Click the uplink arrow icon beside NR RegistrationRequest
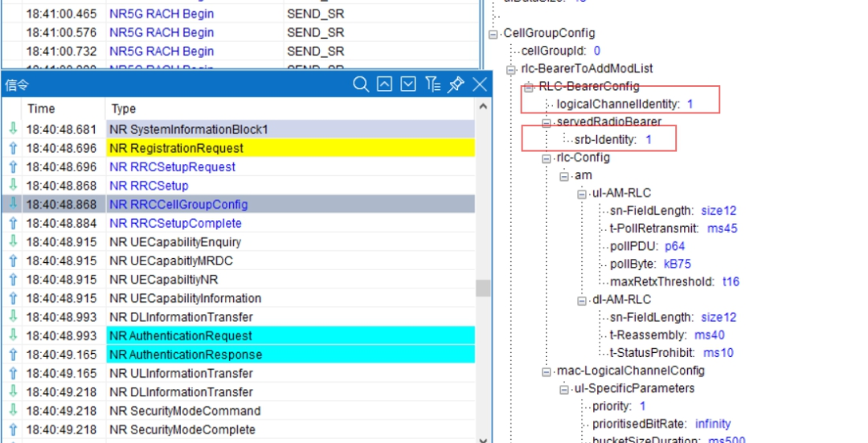The height and width of the screenshot is (443, 868). click(14, 149)
